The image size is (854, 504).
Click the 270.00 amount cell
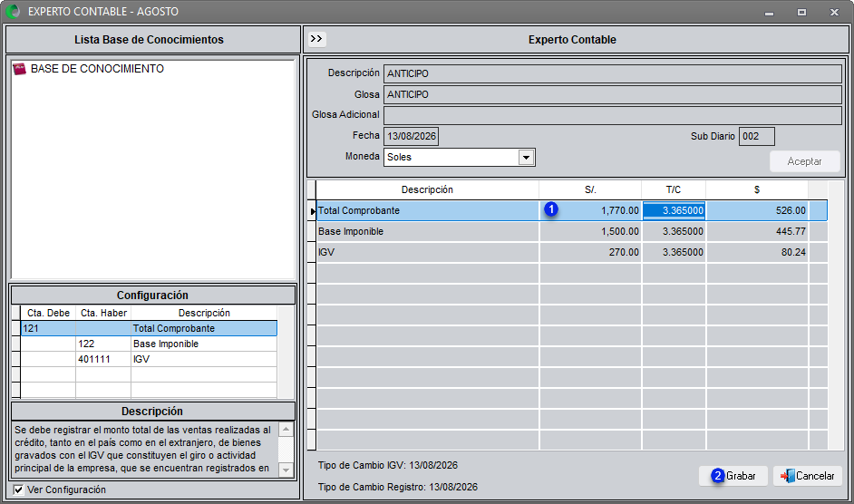590,252
